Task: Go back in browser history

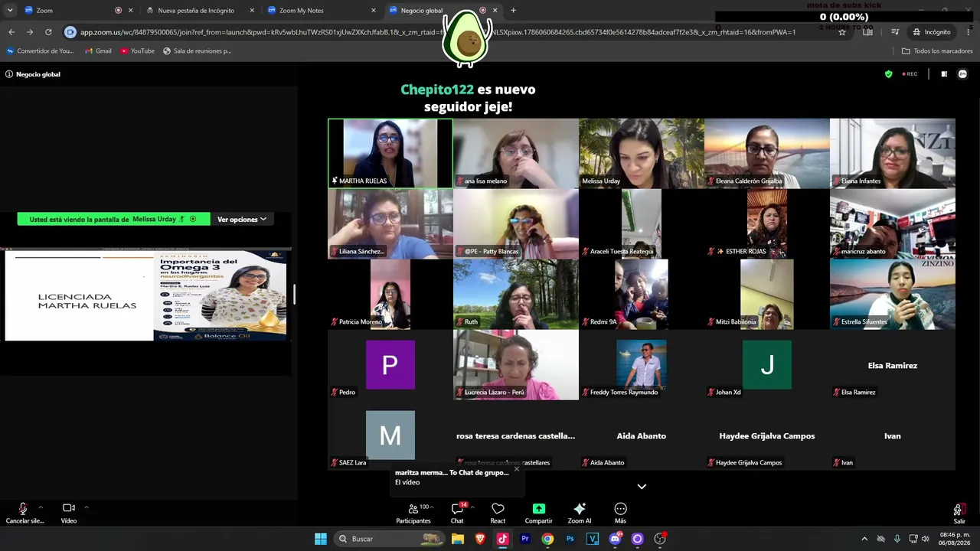Action: point(11,32)
